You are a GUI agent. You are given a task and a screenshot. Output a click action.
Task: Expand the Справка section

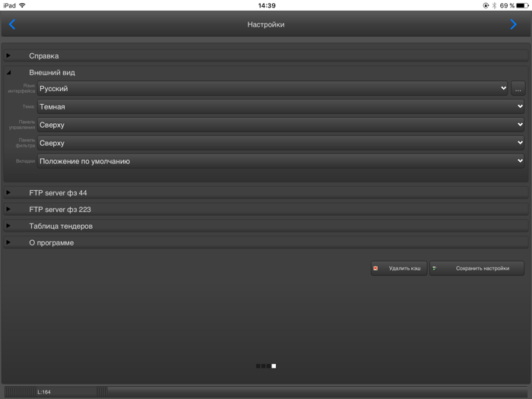coord(266,55)
